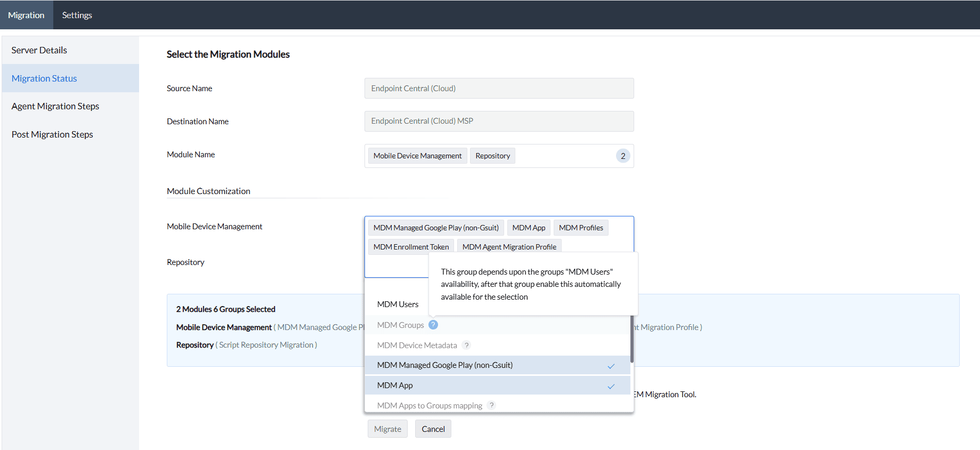980x450 pixels.
Task: Click the Migrate button
Action: pos(387,429)
